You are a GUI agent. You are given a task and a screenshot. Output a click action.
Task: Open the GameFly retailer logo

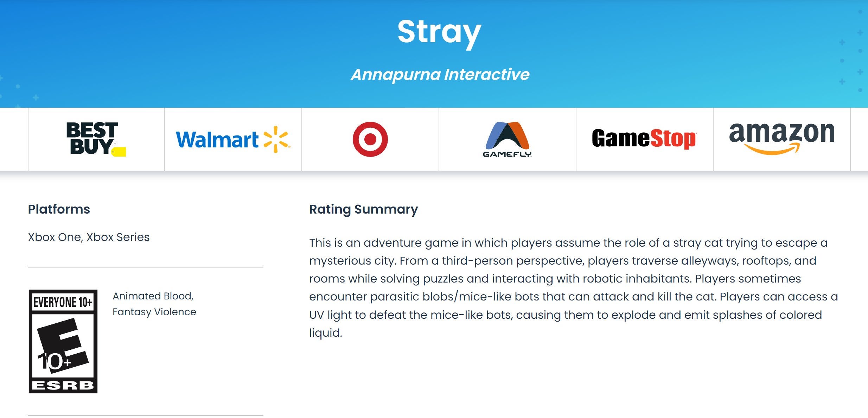pyautogui.click(x=507, y=139)
